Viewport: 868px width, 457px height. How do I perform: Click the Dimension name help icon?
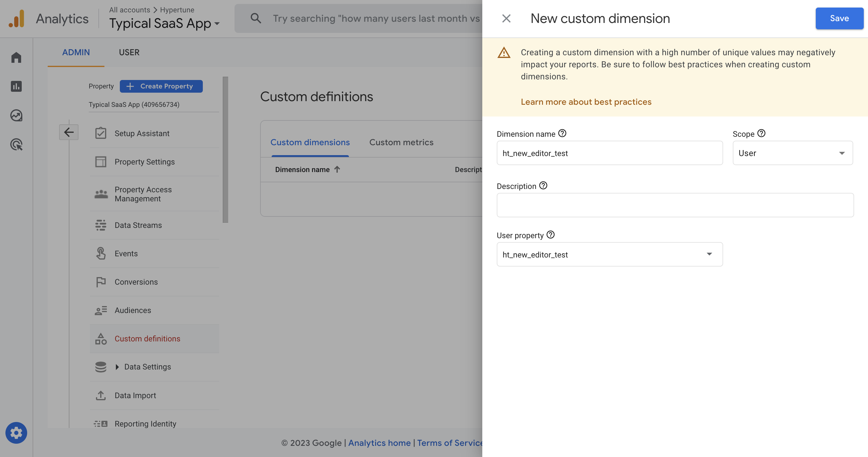click(x=562, y=133)
